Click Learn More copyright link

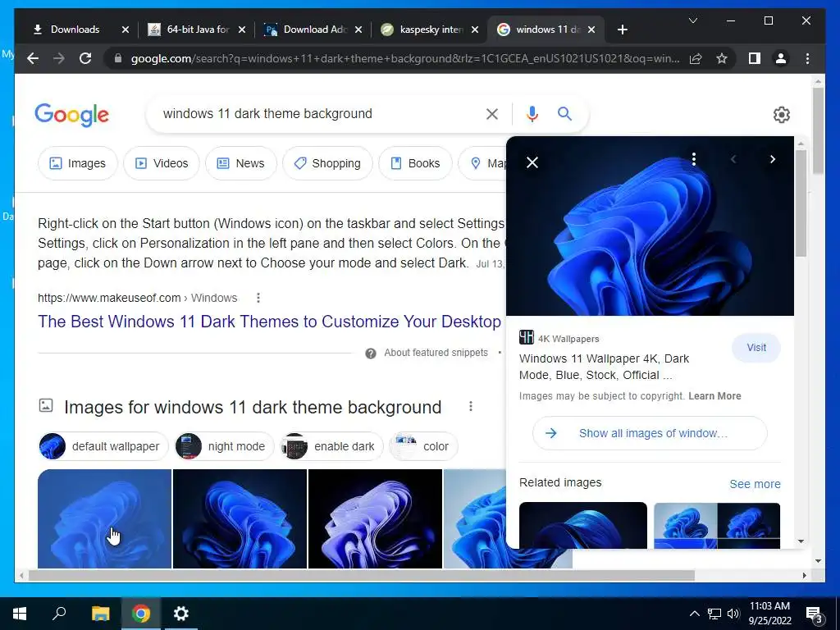(x=714, y=396)
